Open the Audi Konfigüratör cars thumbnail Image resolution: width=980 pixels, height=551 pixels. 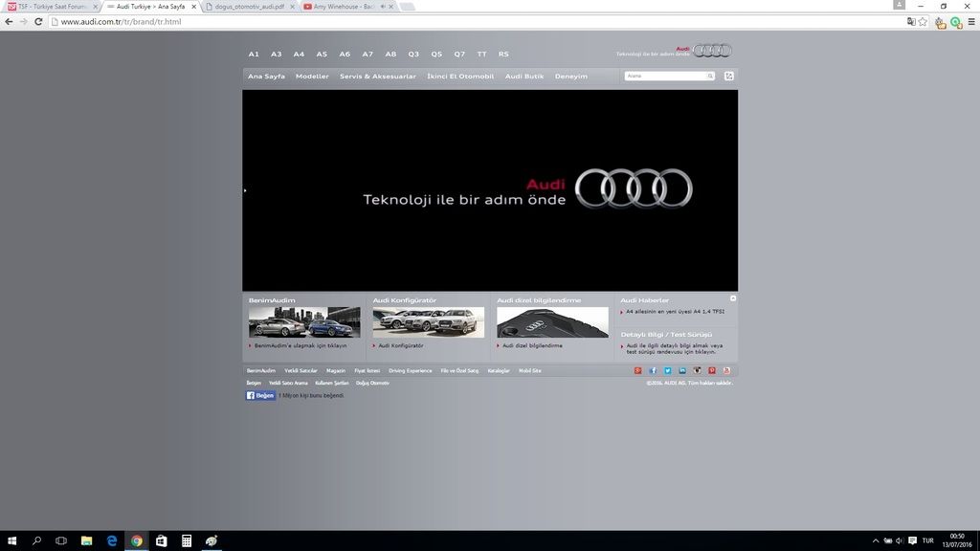point(428,322)
